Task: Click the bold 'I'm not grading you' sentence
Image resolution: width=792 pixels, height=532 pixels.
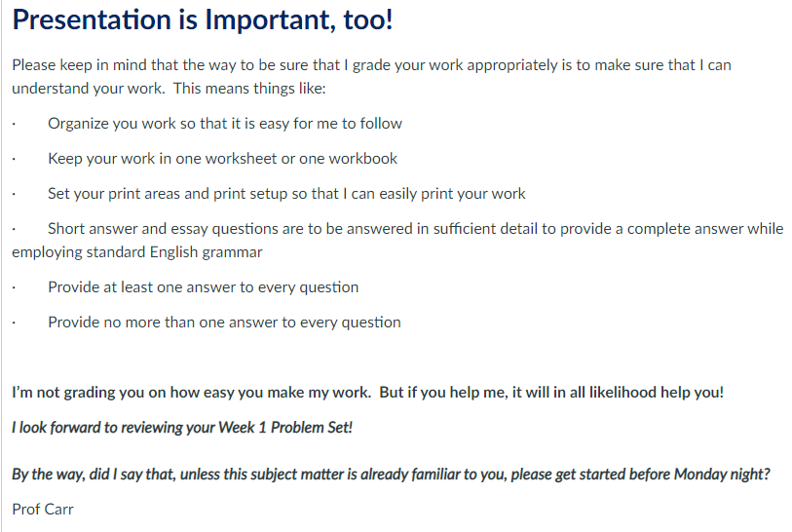Action: coord(367,393)
